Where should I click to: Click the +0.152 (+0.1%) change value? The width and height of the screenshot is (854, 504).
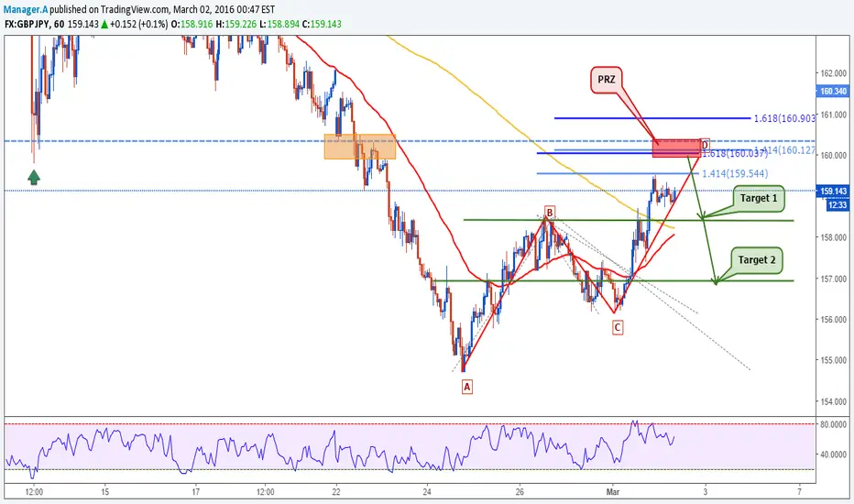tap(139, 24)
